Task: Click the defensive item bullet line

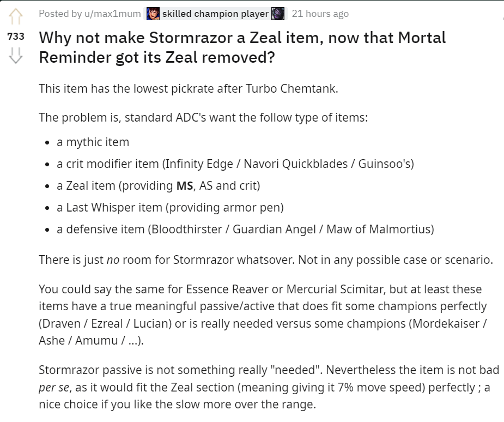Action: tap(245, 230)
